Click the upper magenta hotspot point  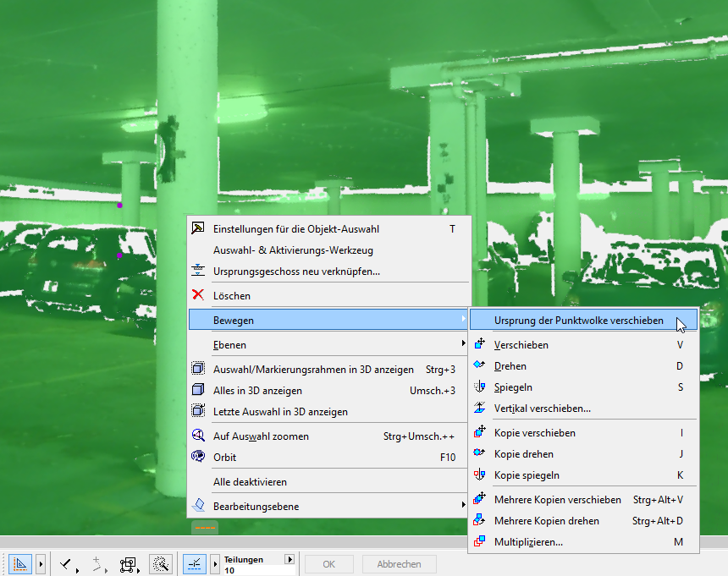[120, 205]
